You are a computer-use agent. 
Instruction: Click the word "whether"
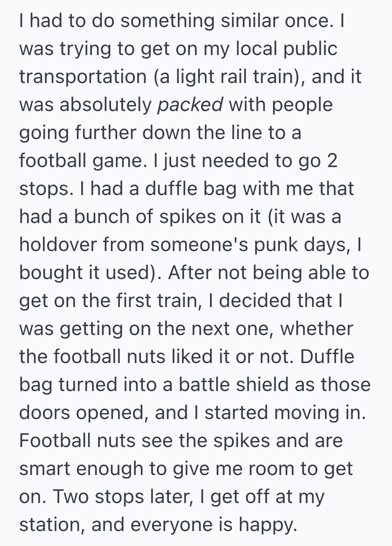pos(318,329)
